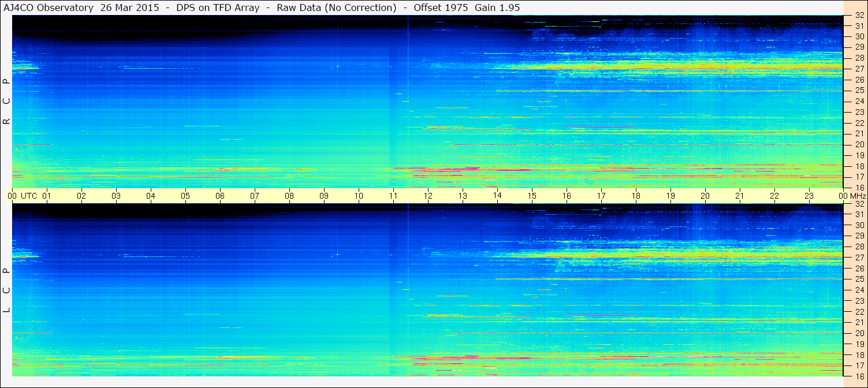Click the 06 hour tick label

[220, 196]
